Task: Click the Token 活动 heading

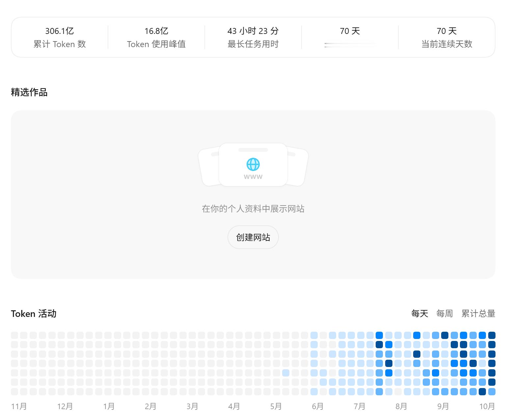Action: pos(34,314)
